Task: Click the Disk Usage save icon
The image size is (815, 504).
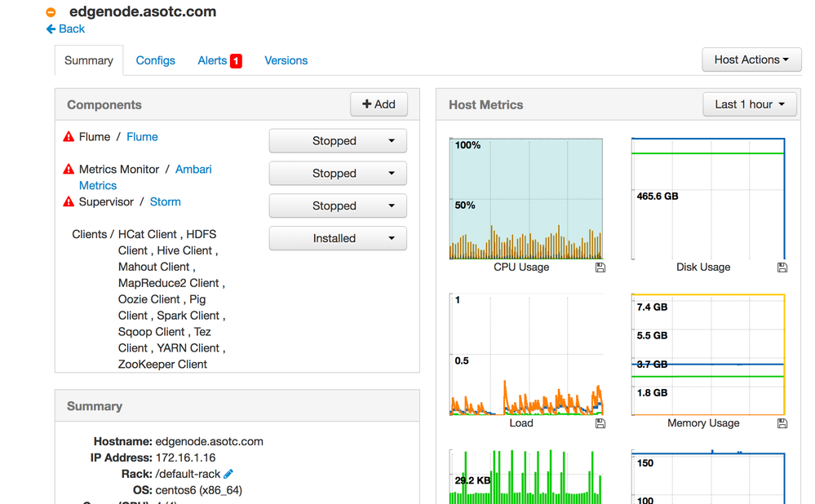Action: coord(782,267)
